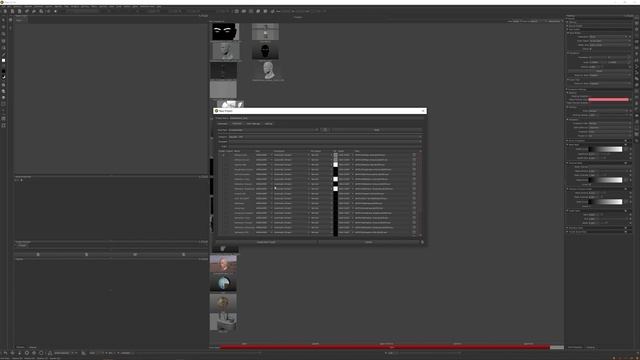Select the gold ornament thumbnail
The height and width of the screenshot is (360, 640).
coord(223,302)
